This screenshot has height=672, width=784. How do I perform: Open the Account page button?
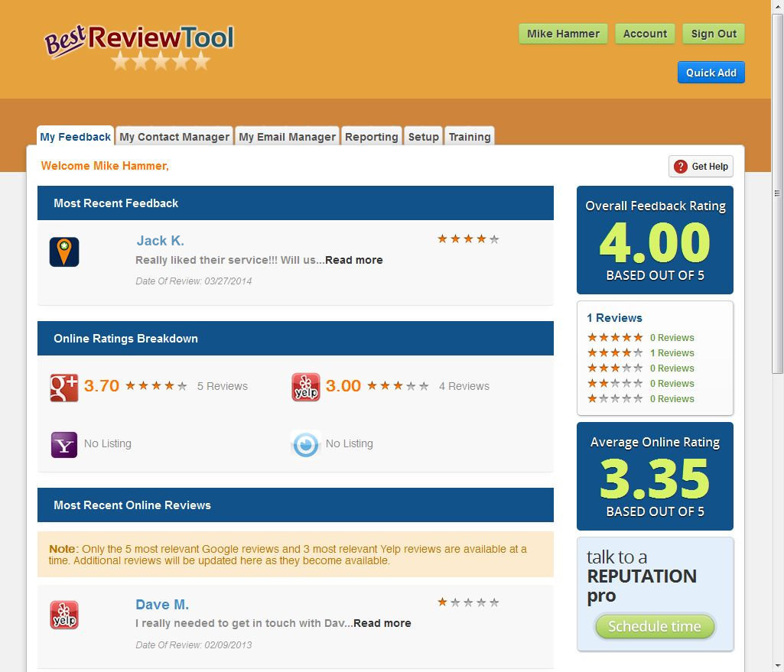(645, 34)
